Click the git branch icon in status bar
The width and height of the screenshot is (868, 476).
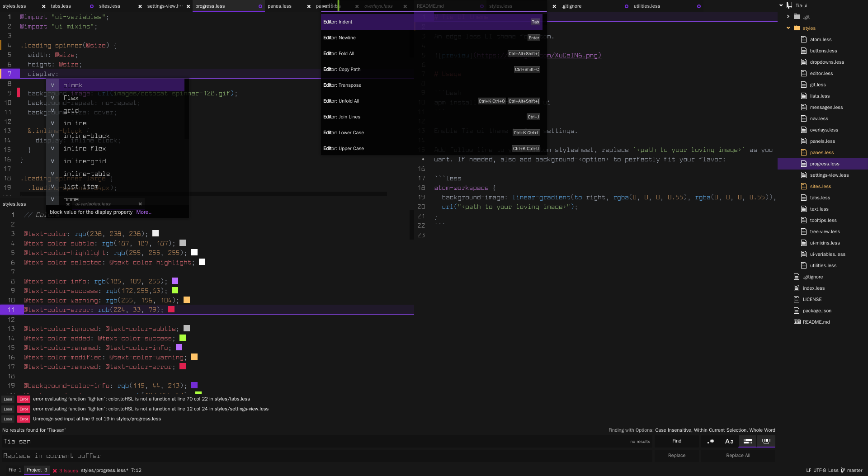pyautogui.click(x=843, y=470)
